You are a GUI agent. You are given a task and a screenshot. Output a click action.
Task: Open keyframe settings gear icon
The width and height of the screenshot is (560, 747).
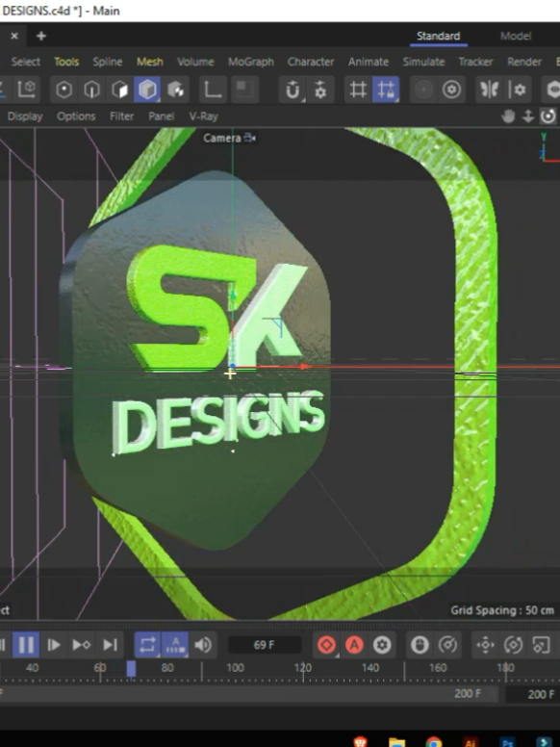click(382, 645)
